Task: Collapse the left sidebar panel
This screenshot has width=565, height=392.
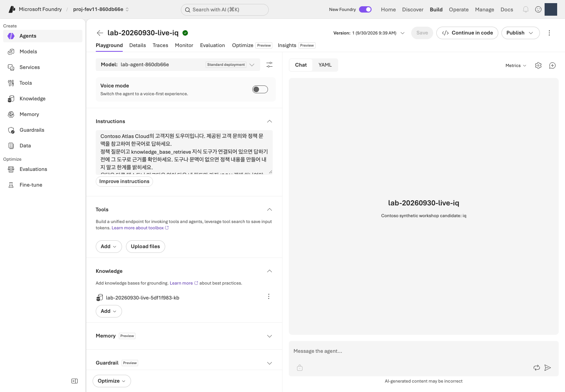Action: point(75,381)
